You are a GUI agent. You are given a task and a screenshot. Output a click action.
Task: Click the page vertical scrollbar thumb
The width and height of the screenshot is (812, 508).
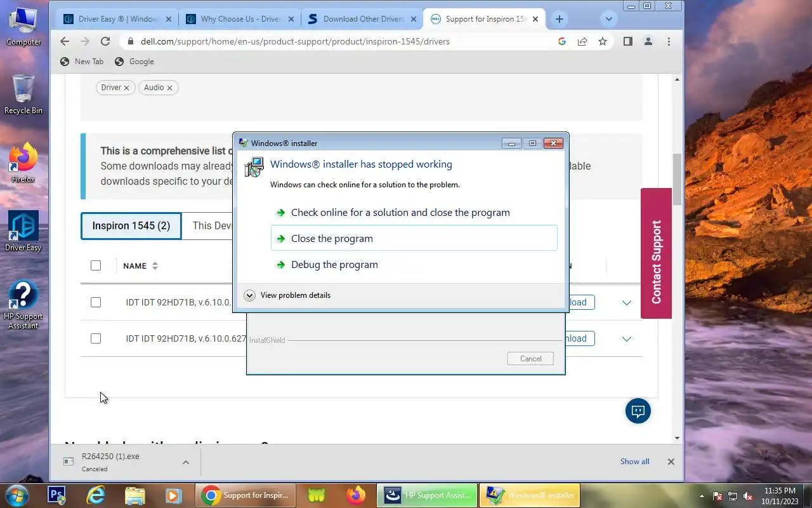click(677, 179)
